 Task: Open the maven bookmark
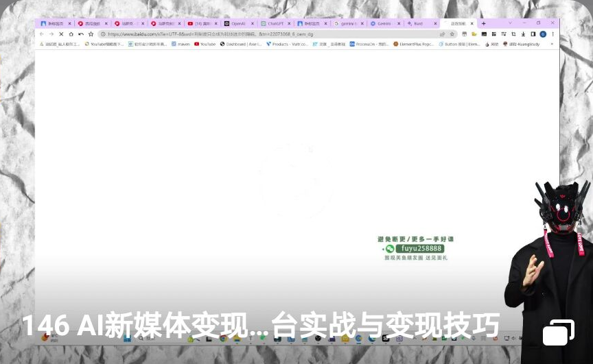pos(181,44)
